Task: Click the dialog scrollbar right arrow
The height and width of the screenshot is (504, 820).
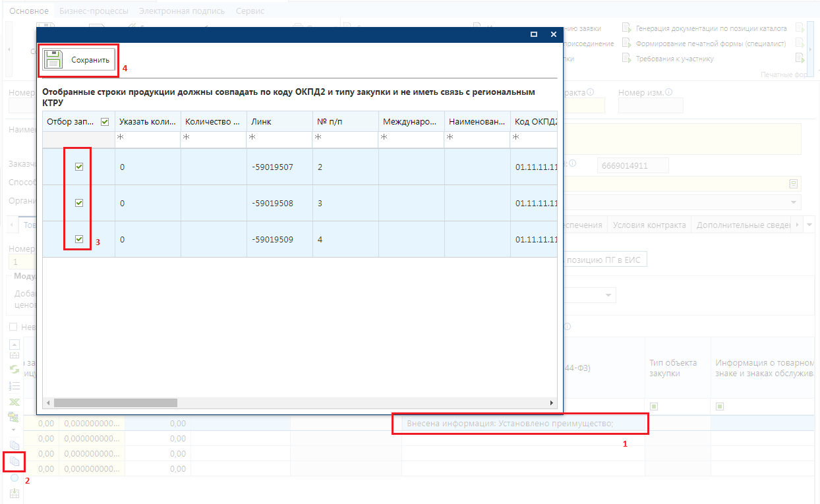Action: point(552,403)
